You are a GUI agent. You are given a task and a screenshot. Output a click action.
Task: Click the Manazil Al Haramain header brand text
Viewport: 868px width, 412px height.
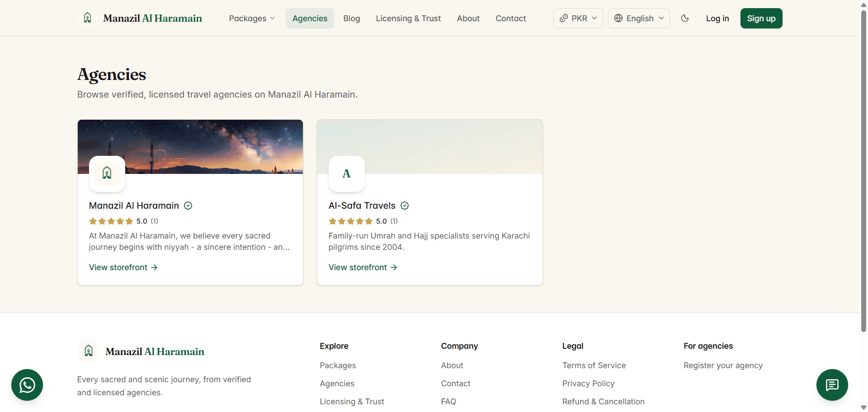pos(152,18)
